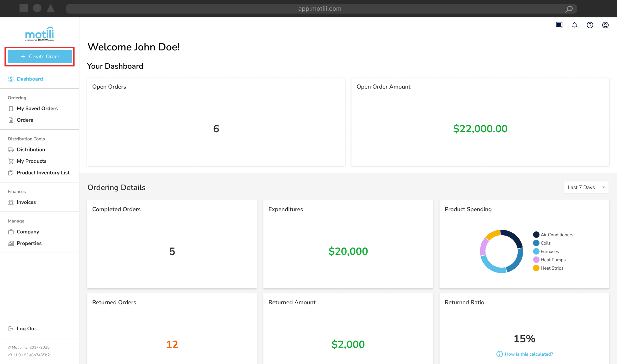Click the notifications bell icon
Image resolution: width=617 pixels, height=364 pixels.
click(575, 25)
